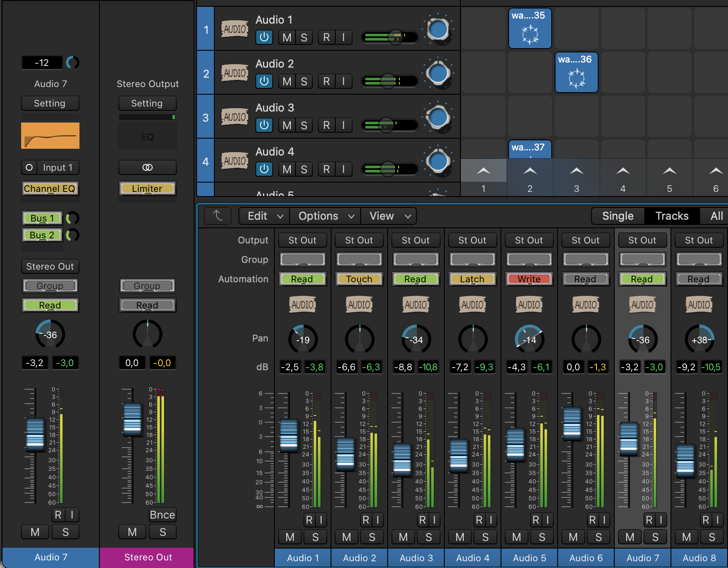Screen dimensions: 728x568
Task: Open the Limiter plug-in on Stereo Output
Action: click(147, 188)
